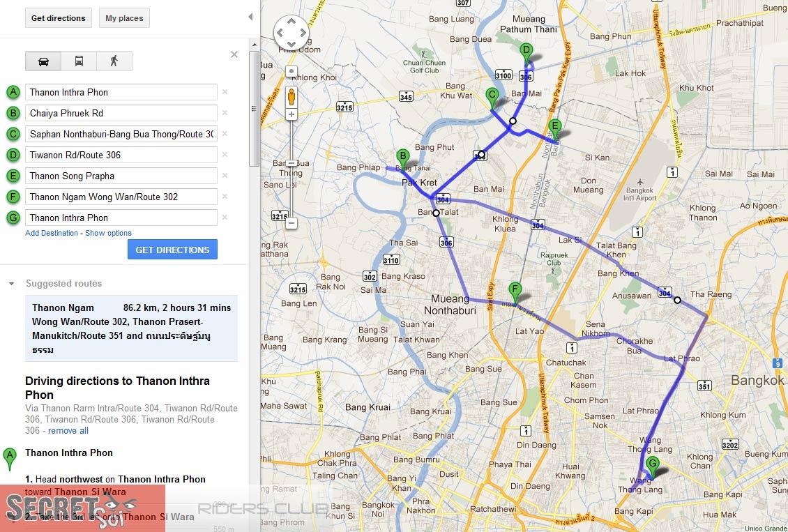Click green marker E beside Thanon Song Prapha
This screenshot has width=788, height=532.
tap(13, 176)
